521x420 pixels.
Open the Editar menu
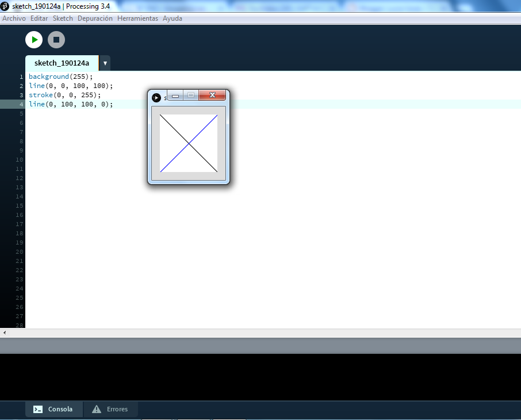pos(39,18)
